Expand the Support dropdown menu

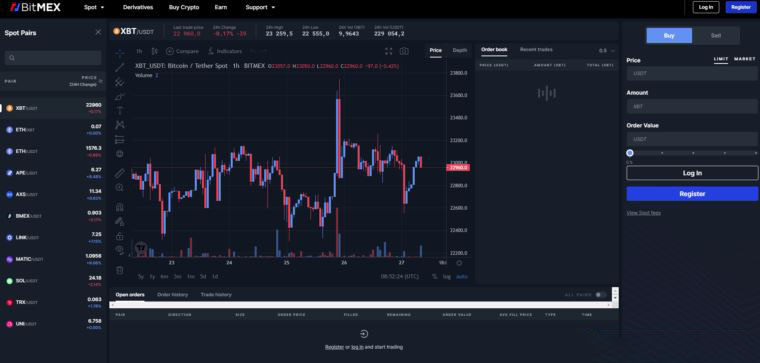pyautogui.click(x=260, y=7)
